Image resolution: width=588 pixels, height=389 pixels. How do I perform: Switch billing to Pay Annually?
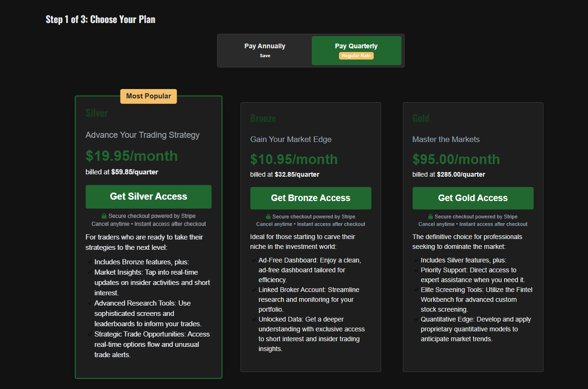pyautogui.click(x=265, y=51)
